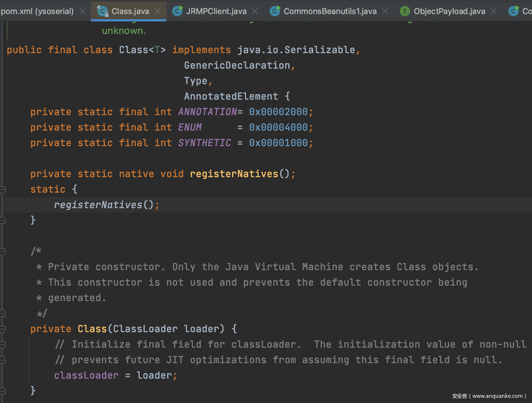Close the ObjectPayload.java tab
Screen dimensions: 532x403
[494, 11]
